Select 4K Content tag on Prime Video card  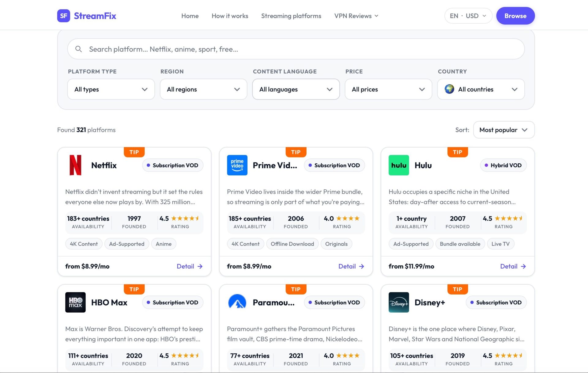(x=245, y=244)
